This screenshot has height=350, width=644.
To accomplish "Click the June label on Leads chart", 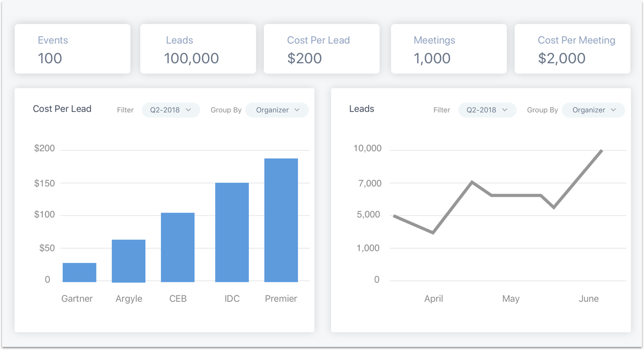I will point(589,299).
